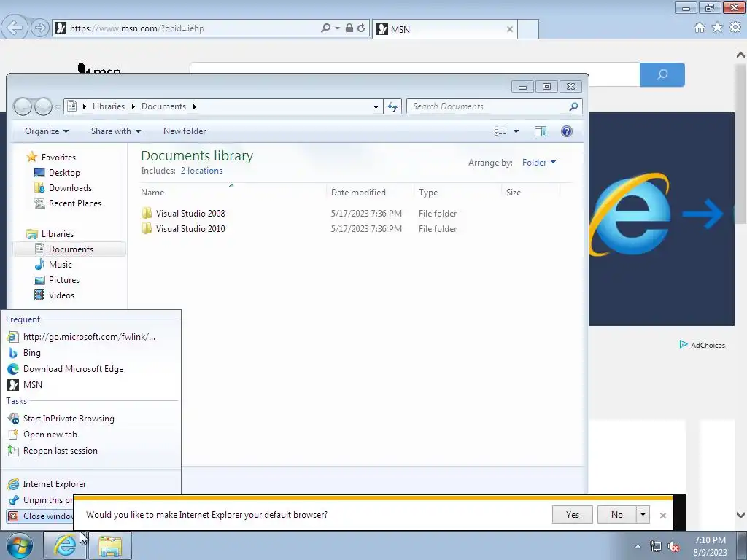Viewport: 747px width, 560px height.
Task: Click the Change your view icon
Action: [x=500, y=131]
